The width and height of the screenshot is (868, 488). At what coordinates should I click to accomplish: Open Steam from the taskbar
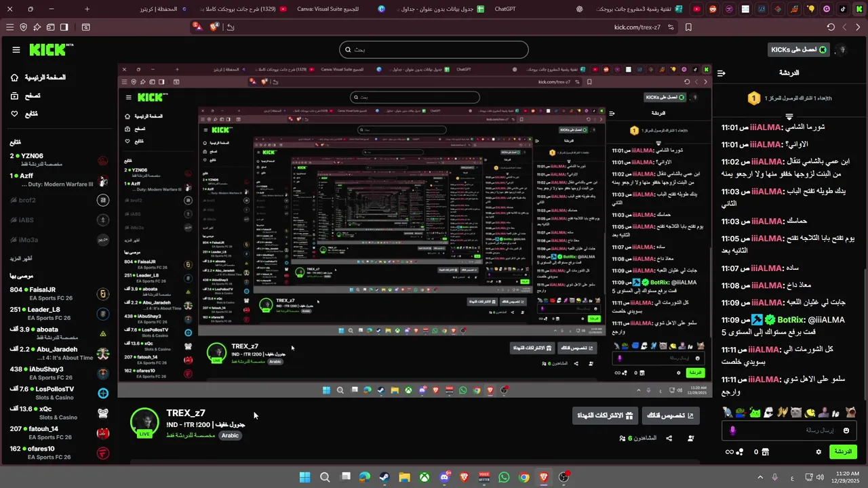(384, 477)
